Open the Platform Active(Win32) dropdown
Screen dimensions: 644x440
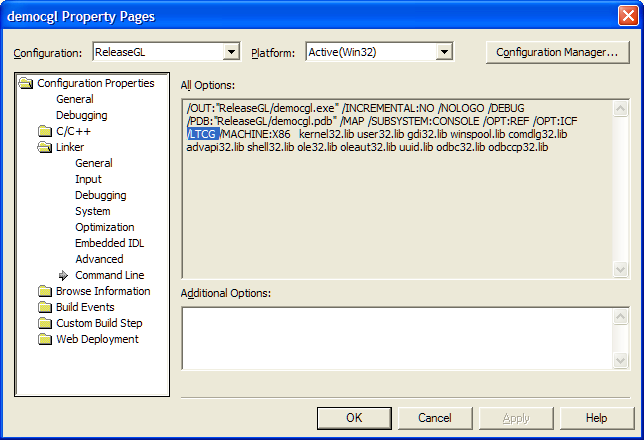pyautogui.click(x=444, y=52)
